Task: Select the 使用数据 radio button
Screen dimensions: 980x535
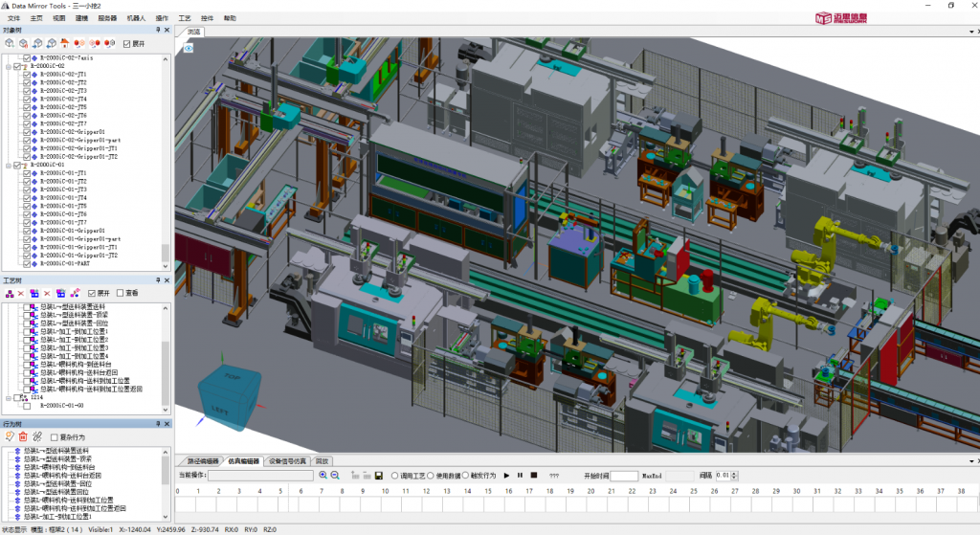Action: coord(430,476)
